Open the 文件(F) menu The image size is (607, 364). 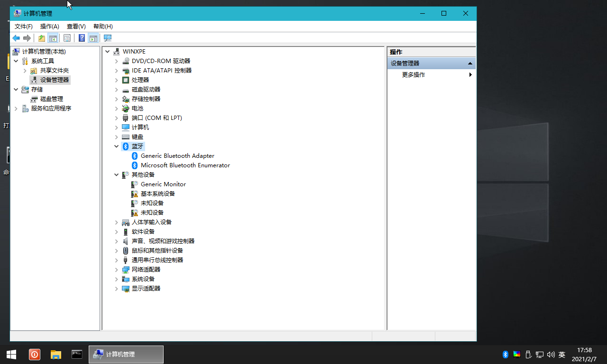click(x=24, y=27)
